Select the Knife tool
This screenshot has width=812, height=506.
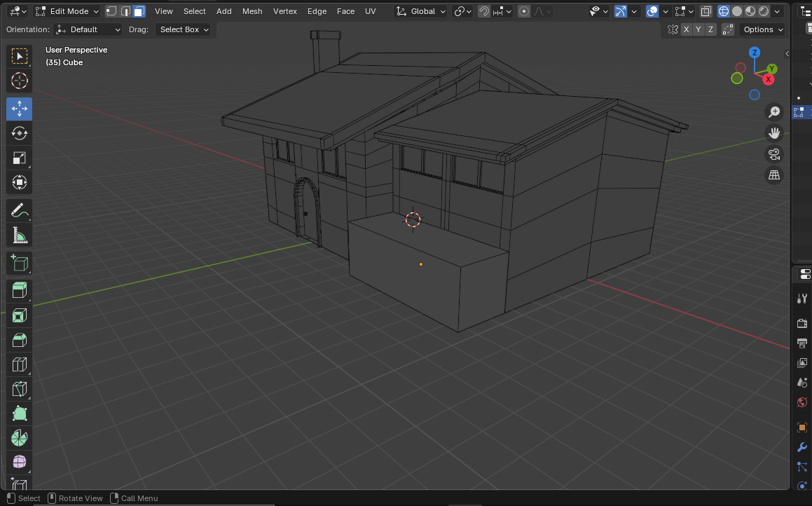click(x=19, y=389)
